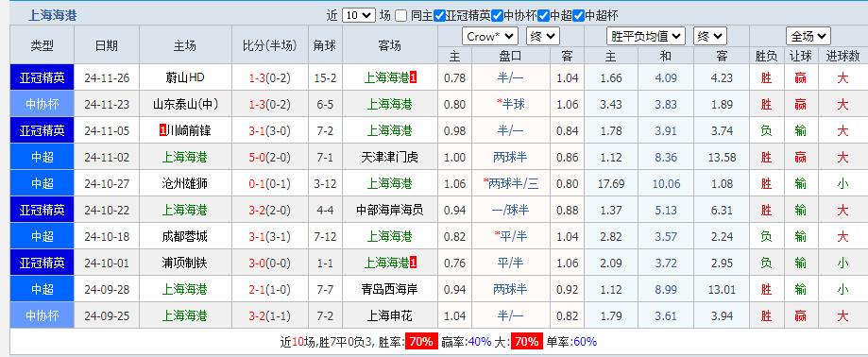Viewport: 868px width, 357px height.
Task: Click the 3-1(3-1) score versus 成都蓉城
Action: pyautogui.click(x=269, y=237)
